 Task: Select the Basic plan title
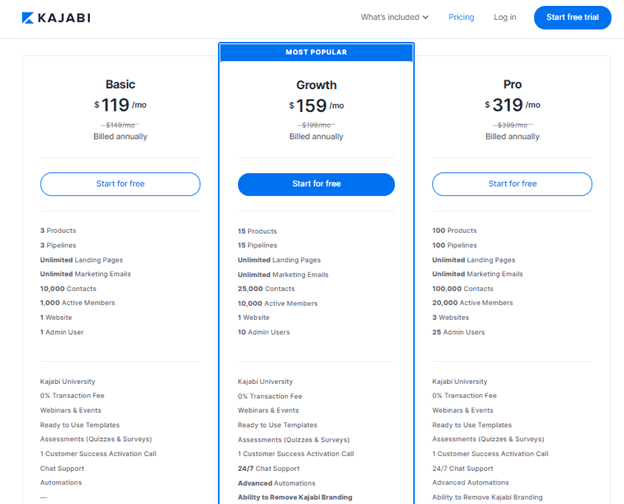click(x=120, y=84)
